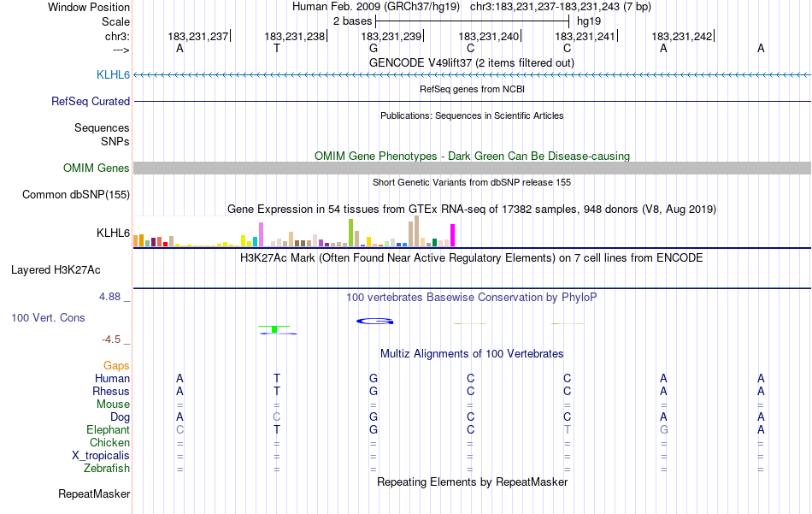The width and height of the screenshot is (812, 514).
Task: Click the tallest tan GTEx expression bar
Action: [x=416, y=231]
